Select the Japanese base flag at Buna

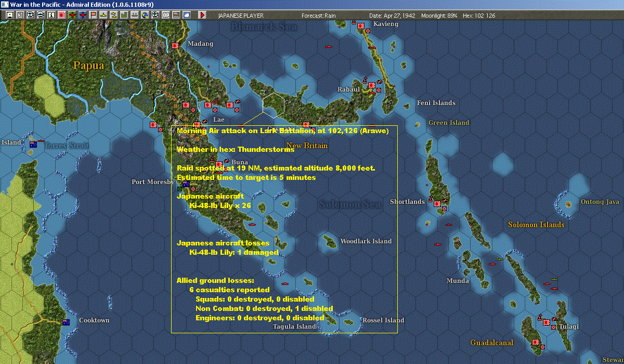pyautogui.click(x=219, y=164)
